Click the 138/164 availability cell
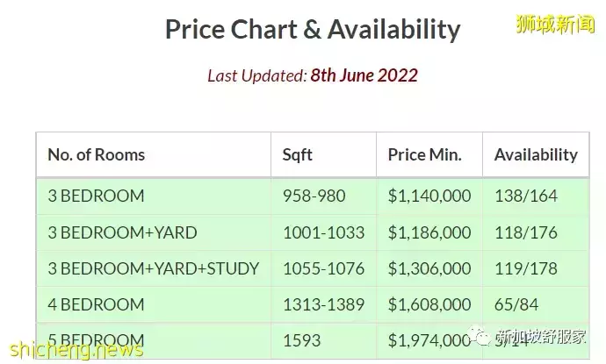 (526, 196)
